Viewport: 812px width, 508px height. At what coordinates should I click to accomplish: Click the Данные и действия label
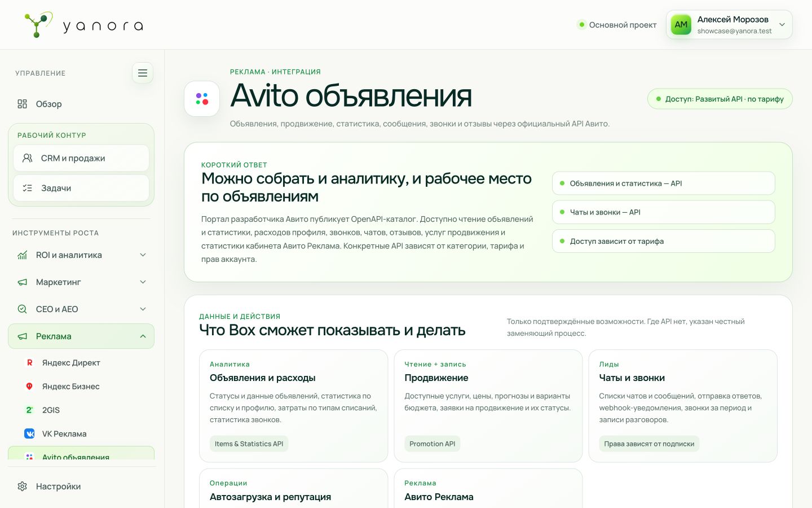click(x=240, y=317)
